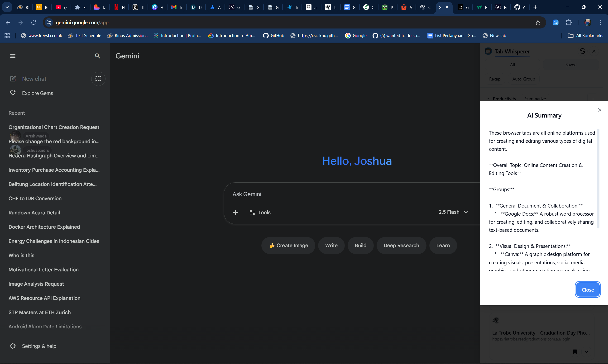Click the AI Summary scrollbar
The image size is (608, 364).
(598, 178)
